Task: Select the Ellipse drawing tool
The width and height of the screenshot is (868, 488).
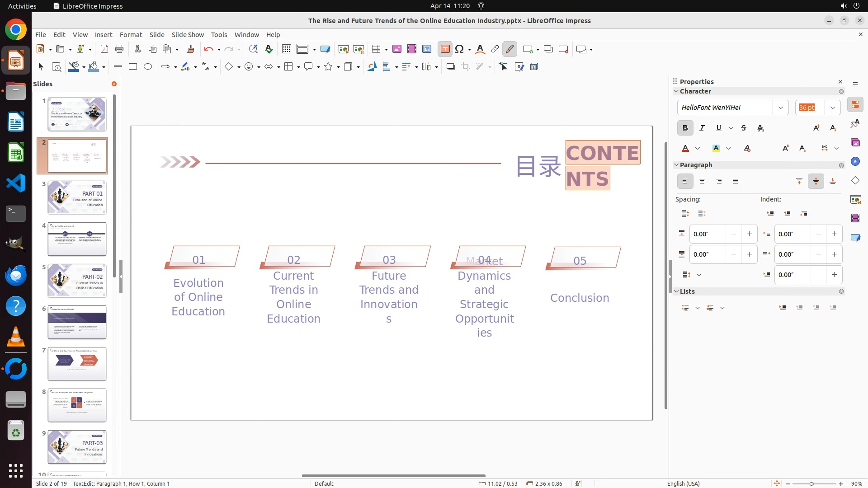Action: pyautogui.click(x=148, y=67)
